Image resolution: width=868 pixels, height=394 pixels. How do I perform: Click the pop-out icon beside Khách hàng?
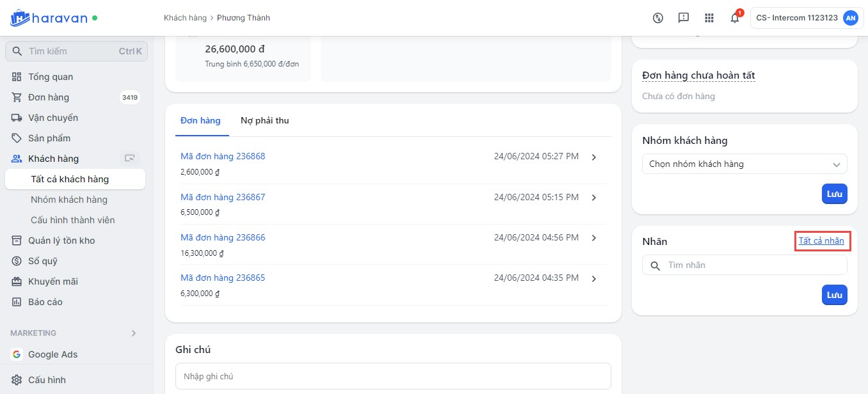tap(130, 159)
